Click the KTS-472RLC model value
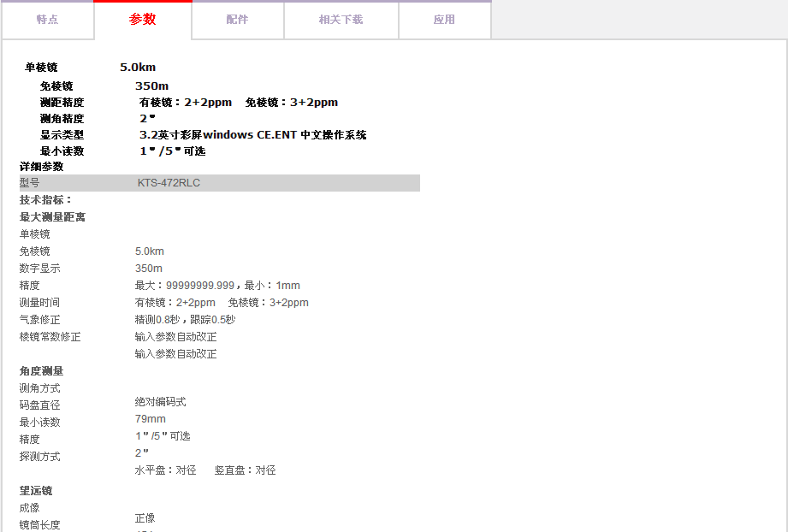 [169, 183]
